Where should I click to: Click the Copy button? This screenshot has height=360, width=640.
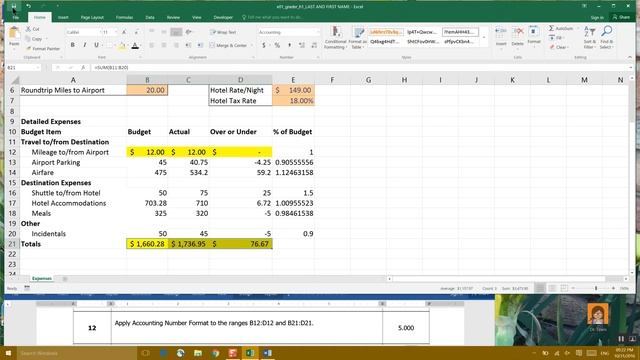pyautogui.click(x=34, y=39)
